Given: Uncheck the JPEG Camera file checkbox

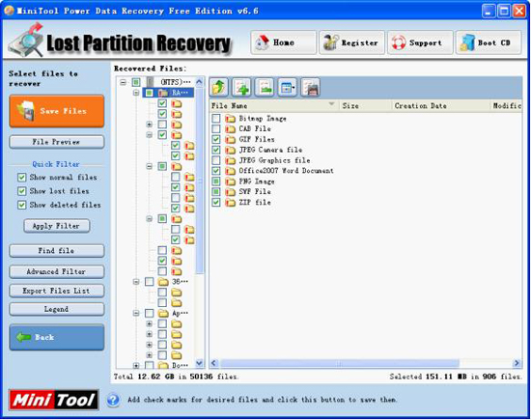Looking at the screenshot, I should [215, 150].
